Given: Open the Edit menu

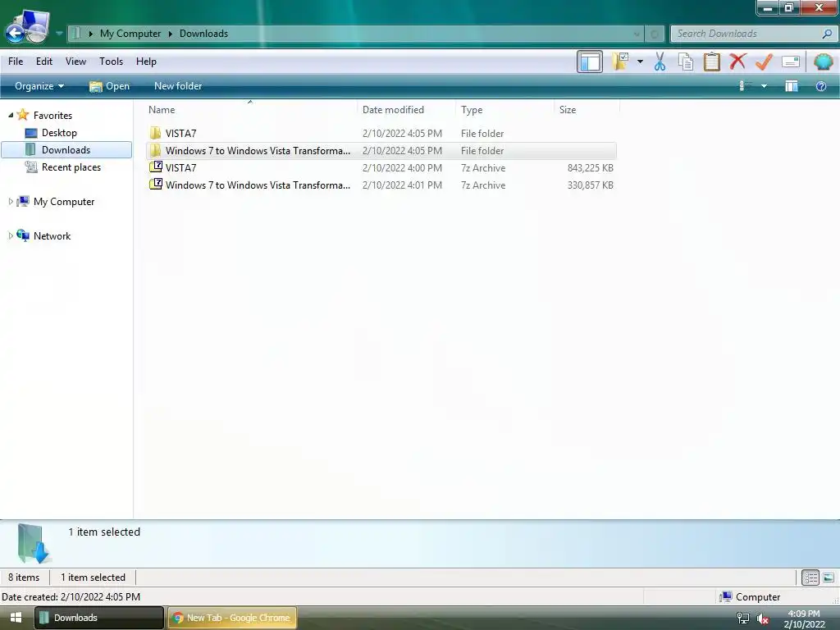Looking at the screenshot, I should pyautogui.click(x=44, y=61).
